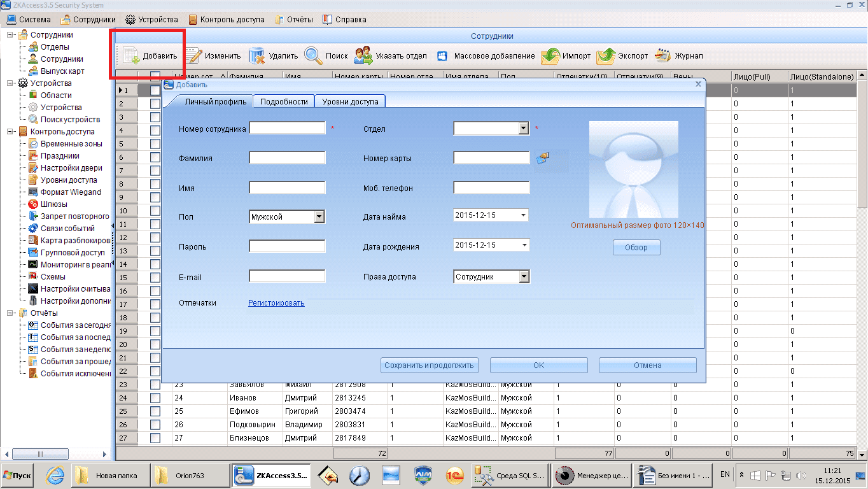Click card reader icon beside Номер карты
The height and width of the screenshot is (489, 868).
(x=542, y=157)
